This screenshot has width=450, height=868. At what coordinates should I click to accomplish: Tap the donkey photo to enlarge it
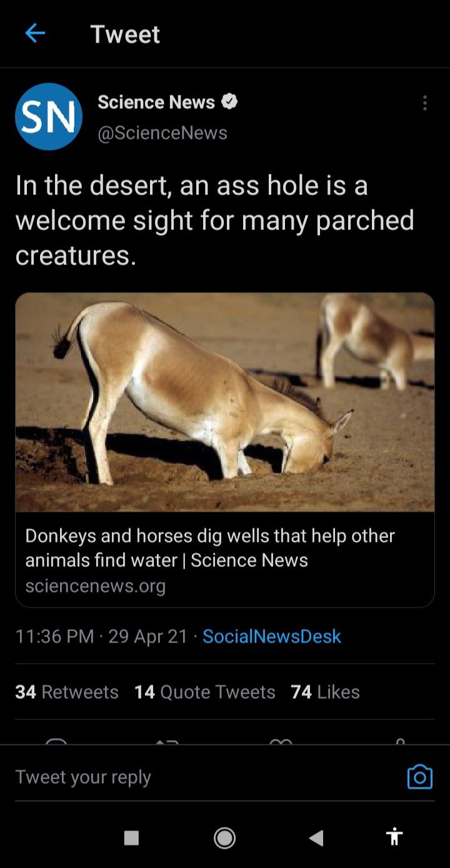pos(225,403)
